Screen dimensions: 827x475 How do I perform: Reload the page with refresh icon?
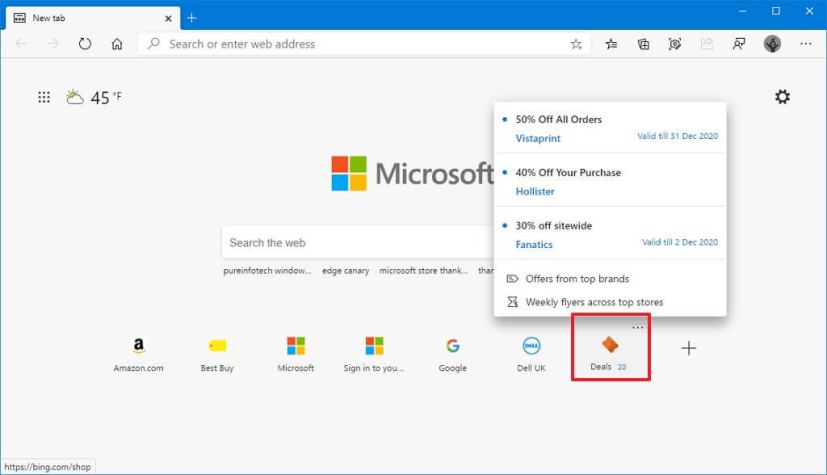85,44
